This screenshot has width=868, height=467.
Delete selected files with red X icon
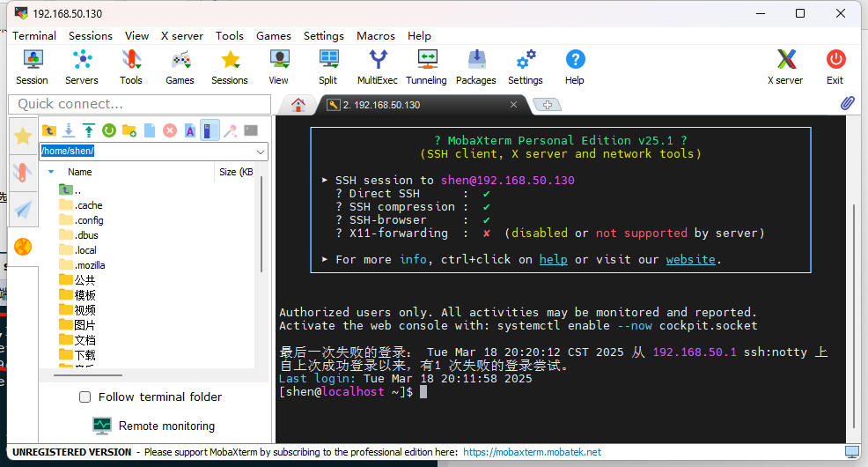[x=170, y=130]
